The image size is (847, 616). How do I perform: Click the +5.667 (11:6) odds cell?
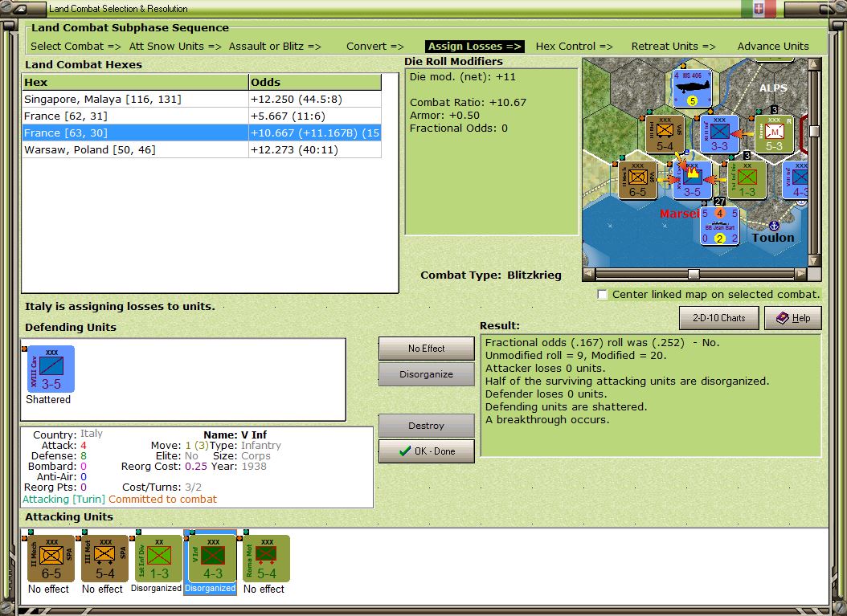[315, 116]
